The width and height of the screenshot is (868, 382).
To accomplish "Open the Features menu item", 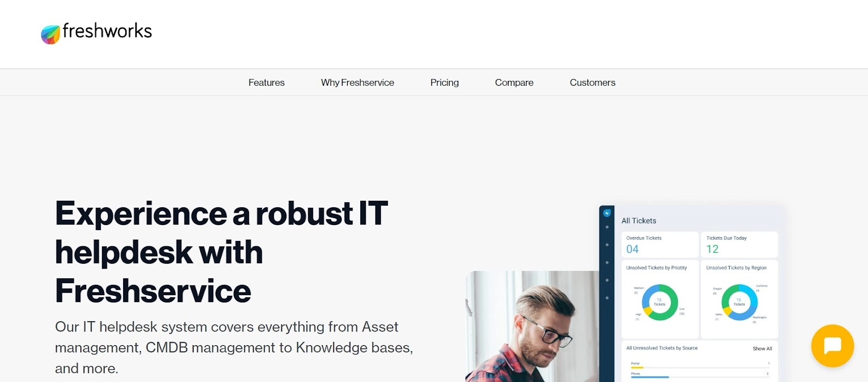I will point(266,82).
